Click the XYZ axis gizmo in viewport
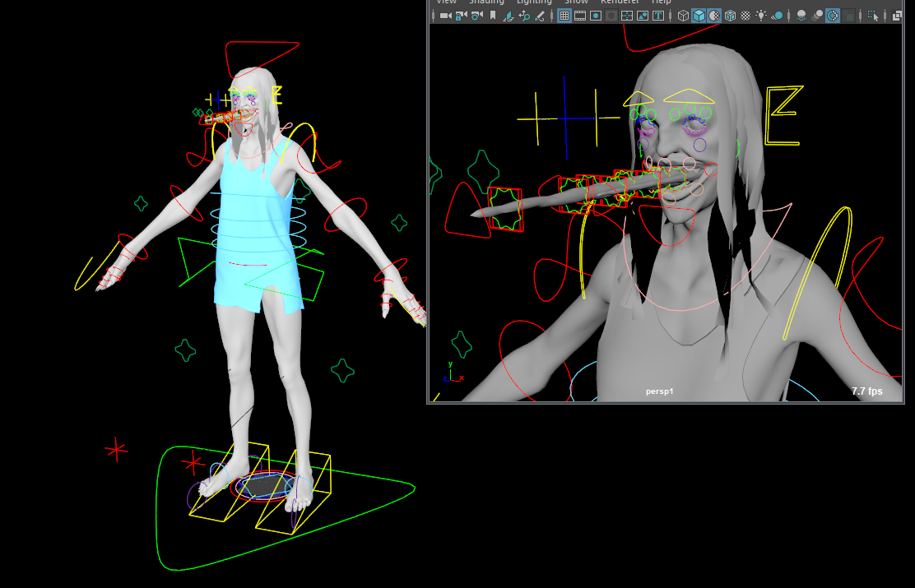Image resolution: width=915 pixels, height=588 pixels. (x=453, y=373)
